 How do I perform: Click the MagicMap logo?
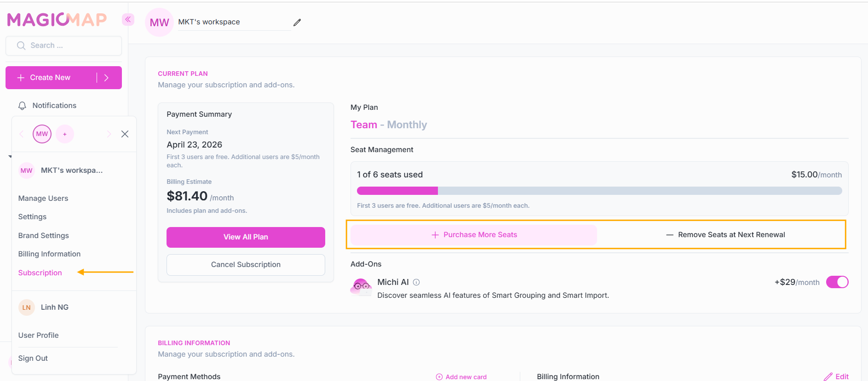pyautogui.click(x=57, y=19)
